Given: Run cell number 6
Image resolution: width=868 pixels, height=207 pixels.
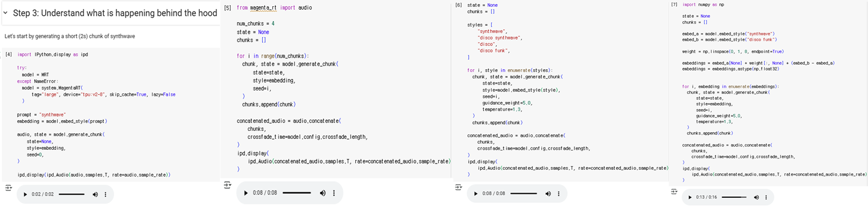Looking at the screenshot, I should [x=459, y=5].
